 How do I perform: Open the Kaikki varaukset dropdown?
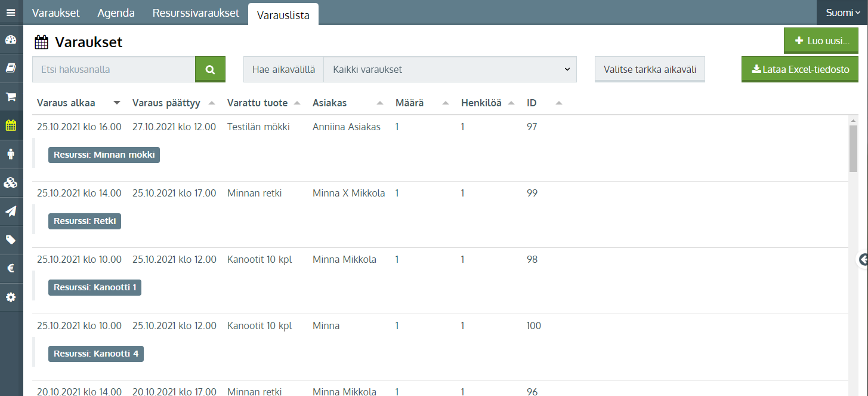click(x=450, y=69)
